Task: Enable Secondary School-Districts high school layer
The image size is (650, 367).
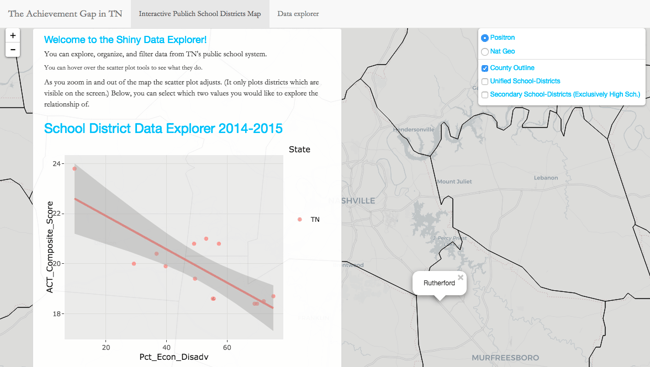Action: [485, 95]
